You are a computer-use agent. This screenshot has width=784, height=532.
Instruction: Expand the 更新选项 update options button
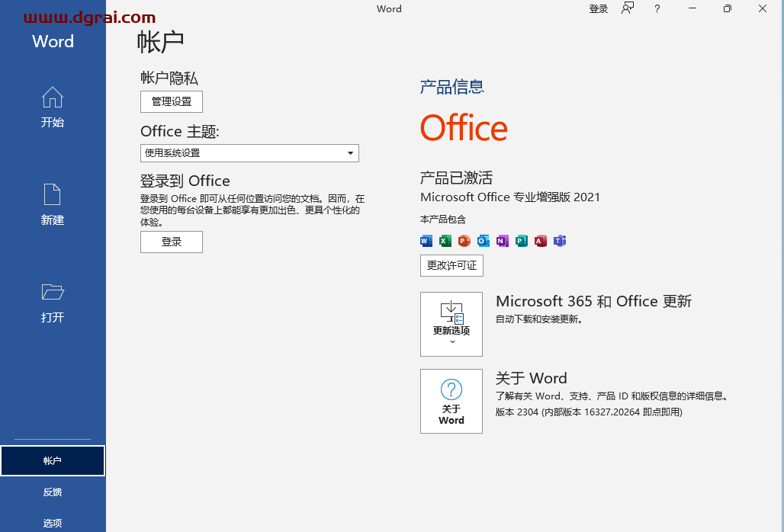click(x=451, y=324)
